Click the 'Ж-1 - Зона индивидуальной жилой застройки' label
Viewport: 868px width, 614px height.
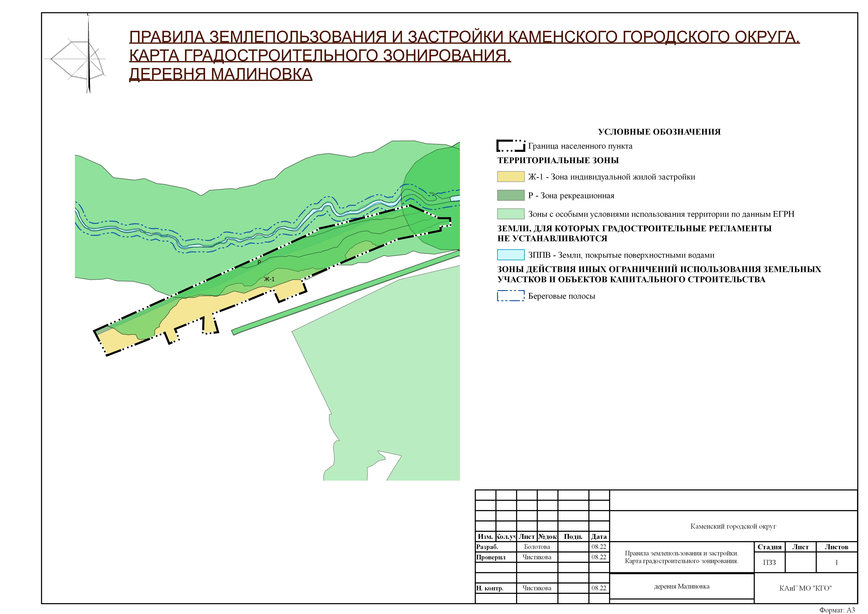click(x=612, y=177)
